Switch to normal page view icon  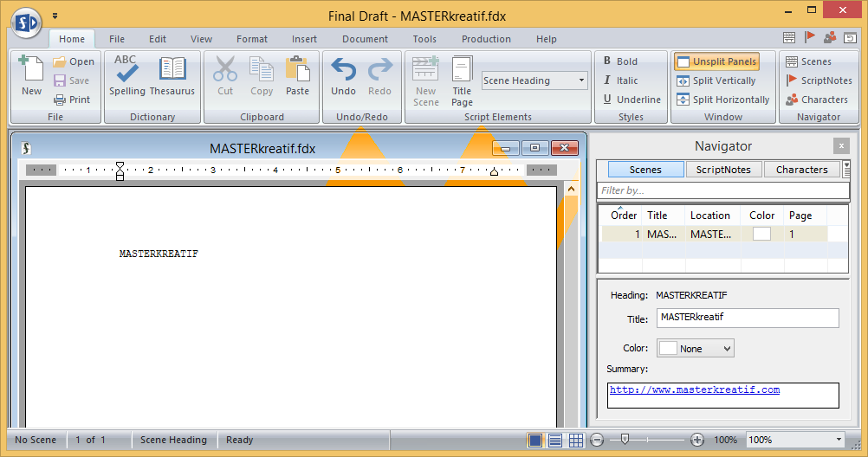pyautogui.click(x=535, y=440)
